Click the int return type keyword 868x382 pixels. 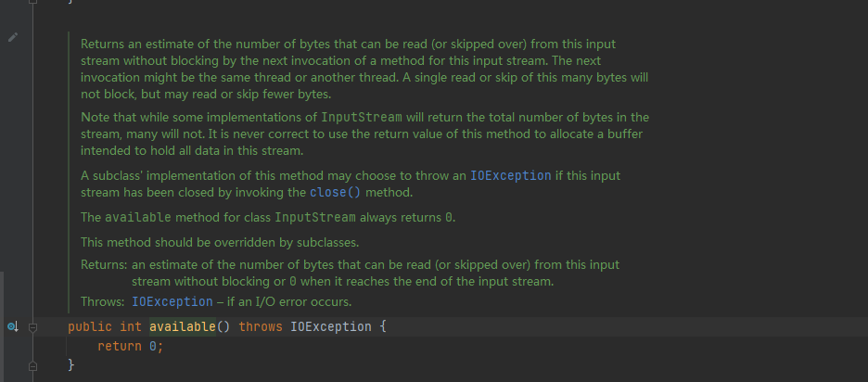[x=131, y=326]
